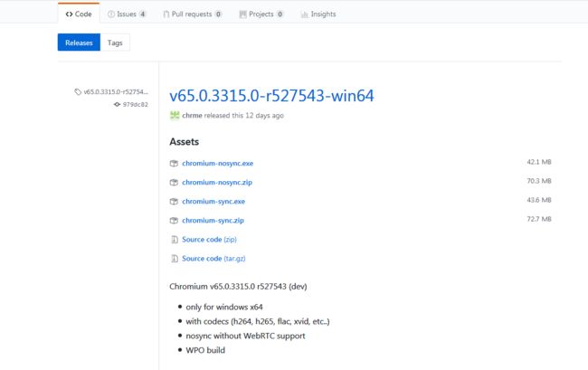Viewport: 588px width, 370px height.
Task: Click package icon beside chromium-sync.exe
Action: [174, 202]
